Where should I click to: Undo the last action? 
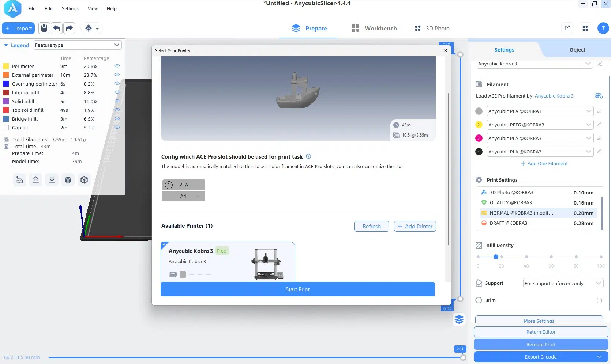pos(57,28)
